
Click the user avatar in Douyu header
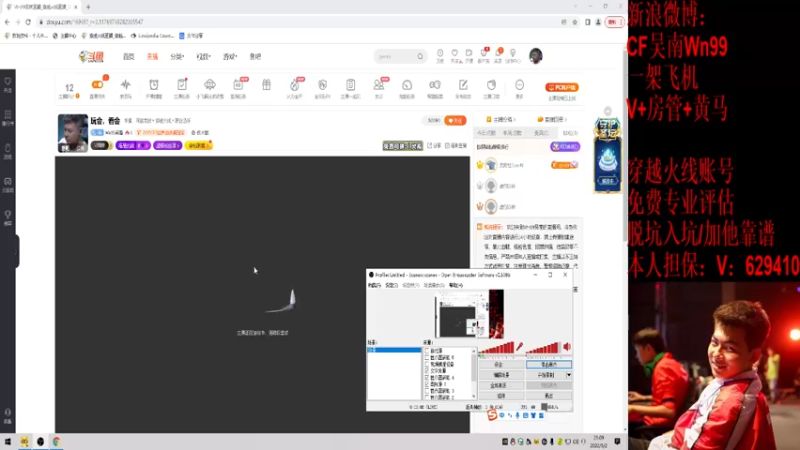[535, 56]
